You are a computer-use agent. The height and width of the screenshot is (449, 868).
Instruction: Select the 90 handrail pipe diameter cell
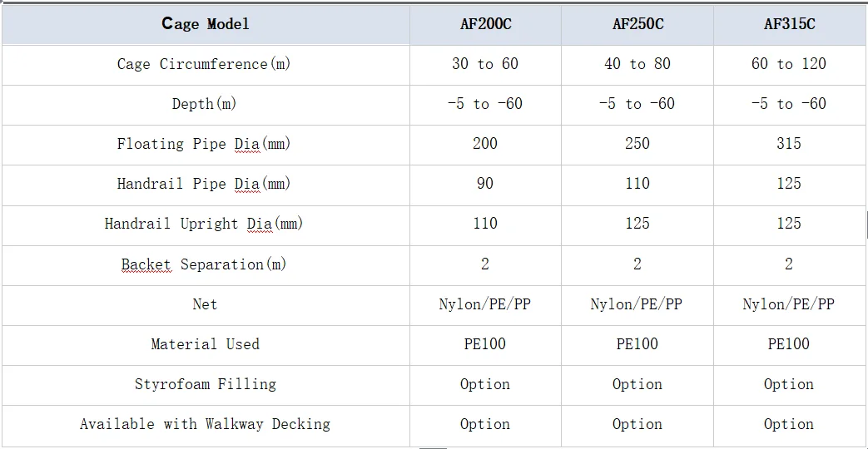tap(485, 184)
